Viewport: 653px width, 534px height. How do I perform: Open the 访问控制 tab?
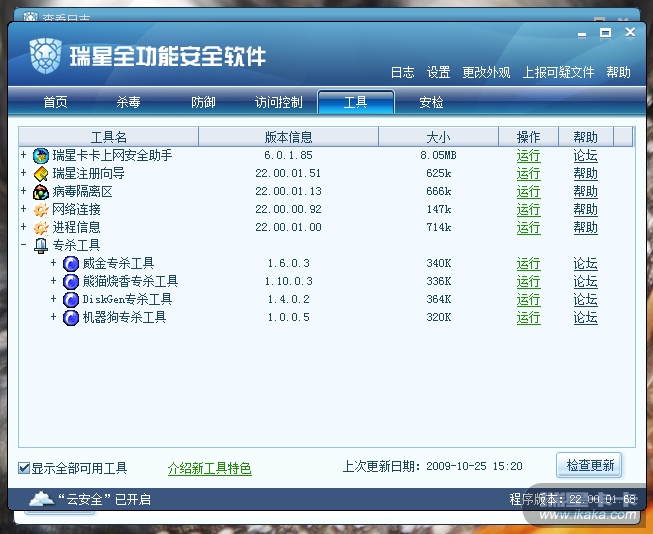coord(279,102)
